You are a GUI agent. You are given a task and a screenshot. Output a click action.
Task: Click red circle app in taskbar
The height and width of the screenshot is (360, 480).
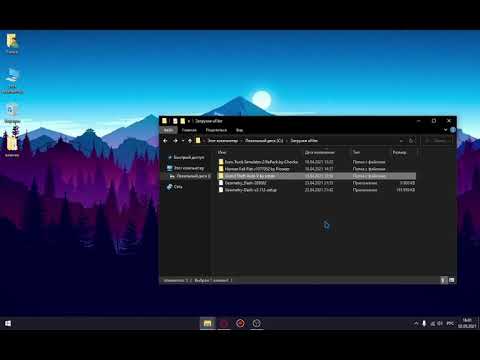pyautogui.click(x=224, y=323)
